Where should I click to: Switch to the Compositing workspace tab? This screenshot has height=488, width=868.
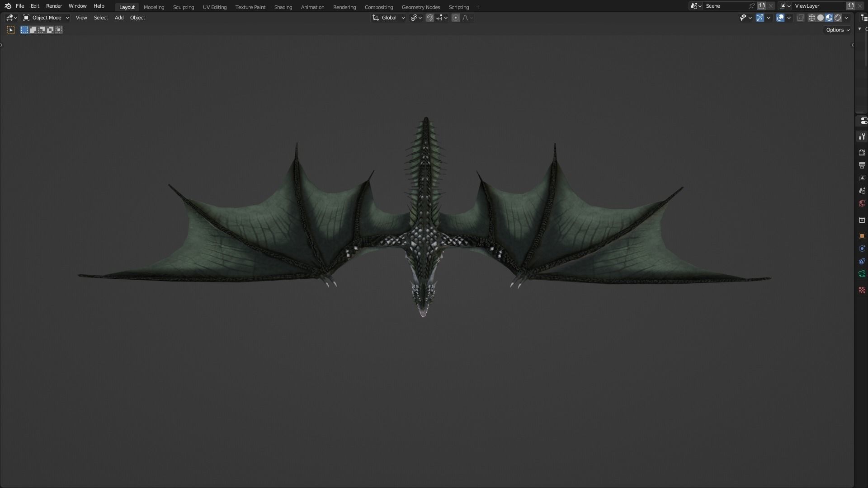pyautogui.click(x=378, y=7)
